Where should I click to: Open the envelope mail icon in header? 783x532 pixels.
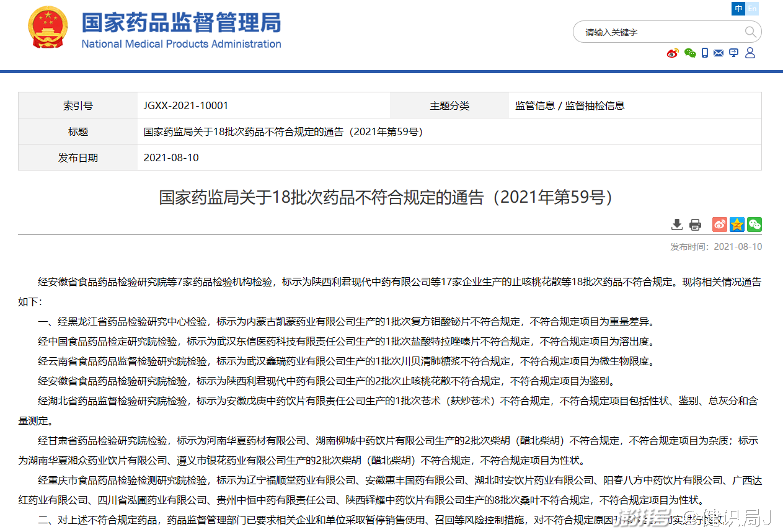coord(719,53)
